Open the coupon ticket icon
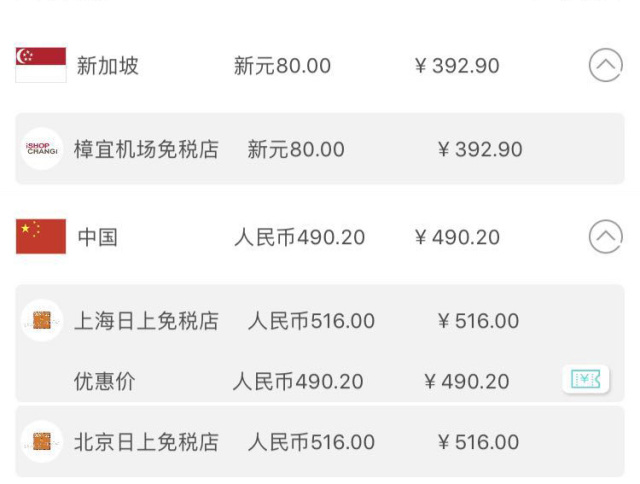640x484 pixels. tap(586, 380)
